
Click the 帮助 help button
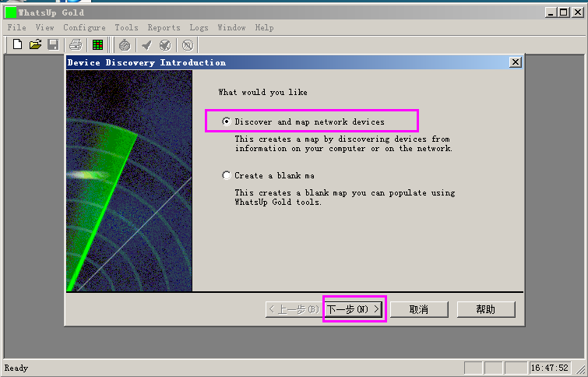click(486, 309)
